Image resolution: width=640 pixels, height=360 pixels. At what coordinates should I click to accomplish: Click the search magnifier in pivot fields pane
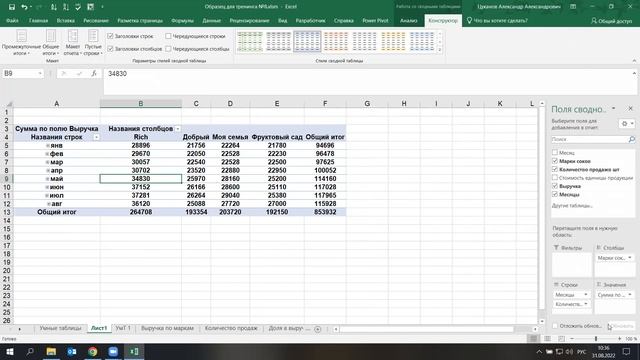click(631, 140)
